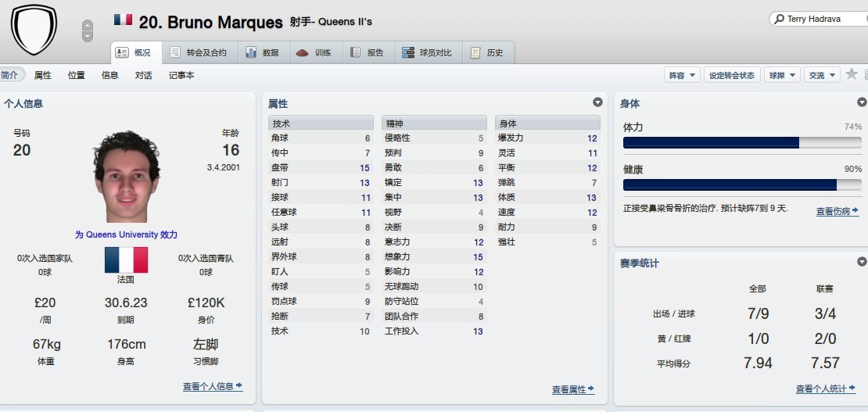Expand the 阵容 dropdown
The image size is (868, 412).
[x=681, y=75]
